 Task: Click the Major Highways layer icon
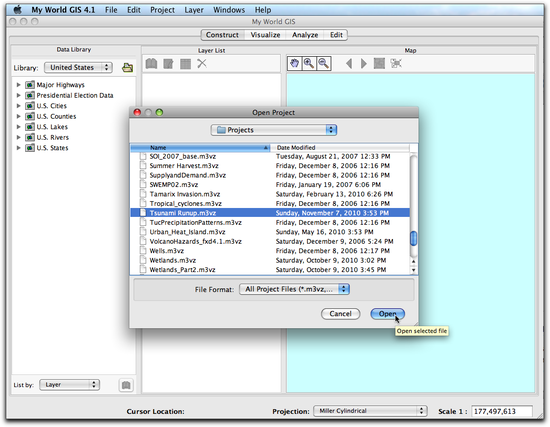click(x=30, y=85)
